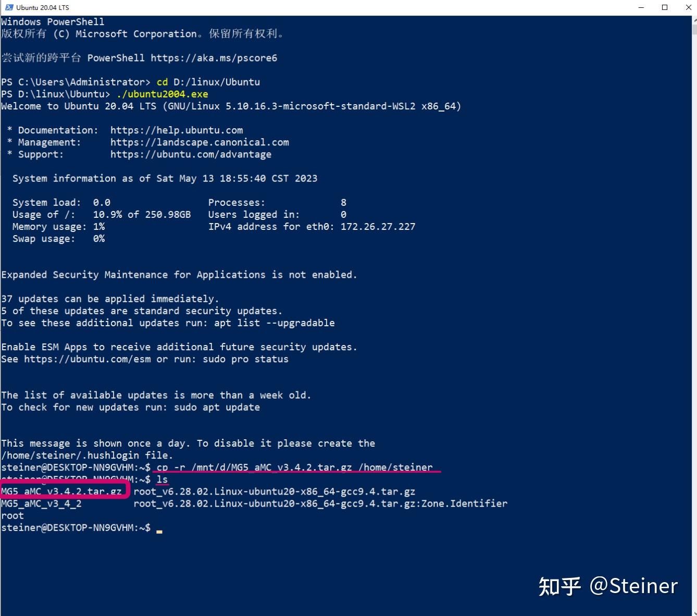Open the https://ubuntu.com/advantage support link
This screenshot has width=697, height=616.
click(x=191, y=154)
